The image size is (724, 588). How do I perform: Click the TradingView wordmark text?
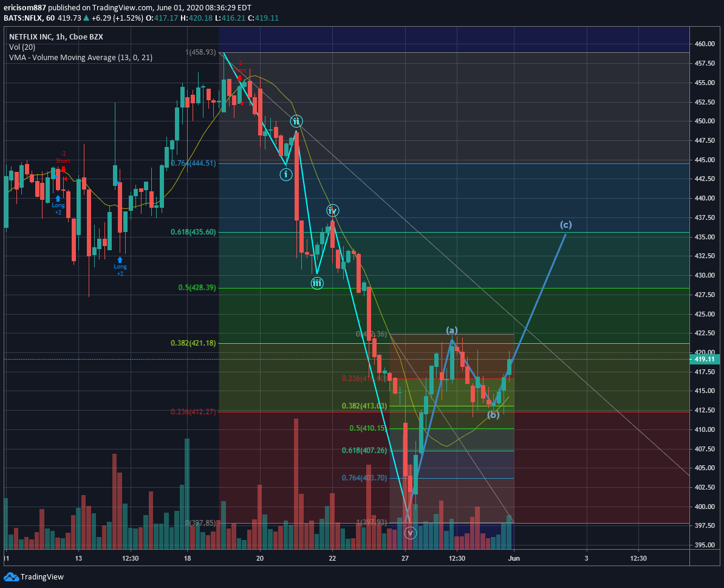coord(42,577)
